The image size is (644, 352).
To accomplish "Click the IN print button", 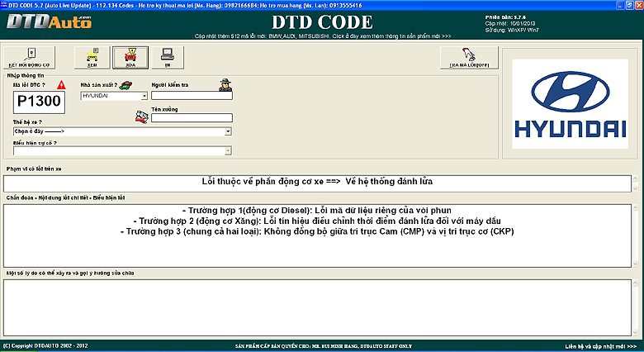I will point(168,58).
